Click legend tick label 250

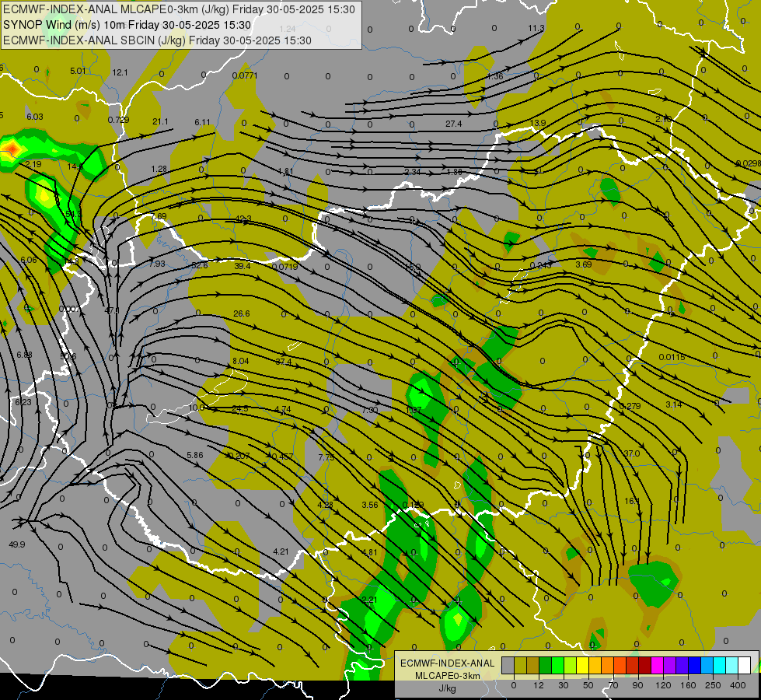[x=713, y=685]
